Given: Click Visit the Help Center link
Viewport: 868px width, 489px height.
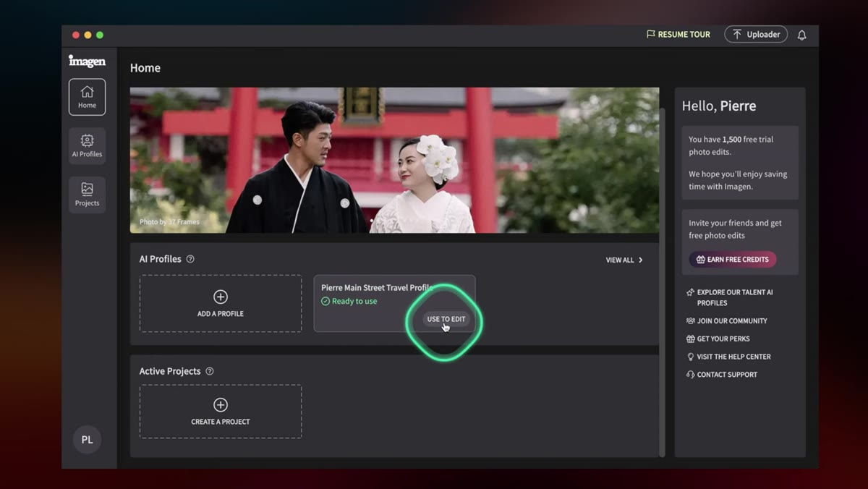Looking at the screenshot, I should (728, 357).
